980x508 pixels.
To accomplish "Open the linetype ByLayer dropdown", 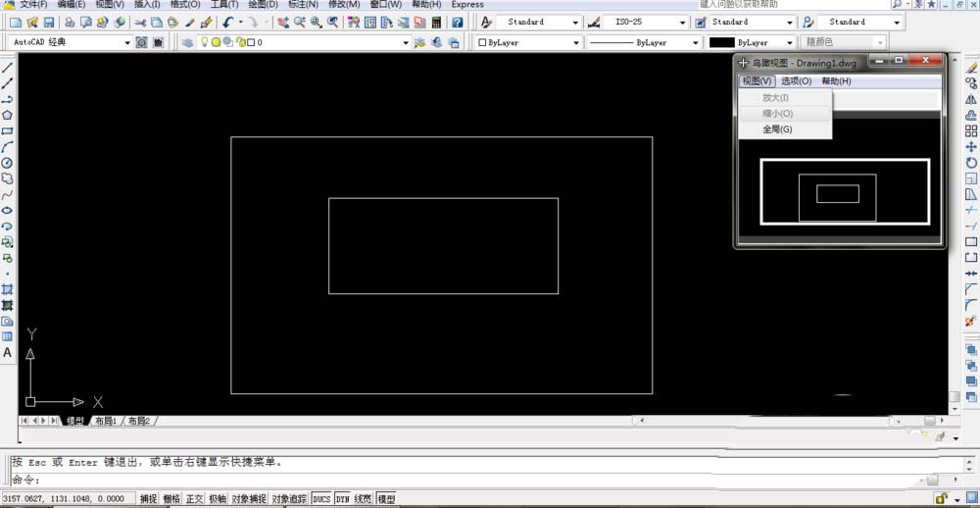I will pos(695,42).
